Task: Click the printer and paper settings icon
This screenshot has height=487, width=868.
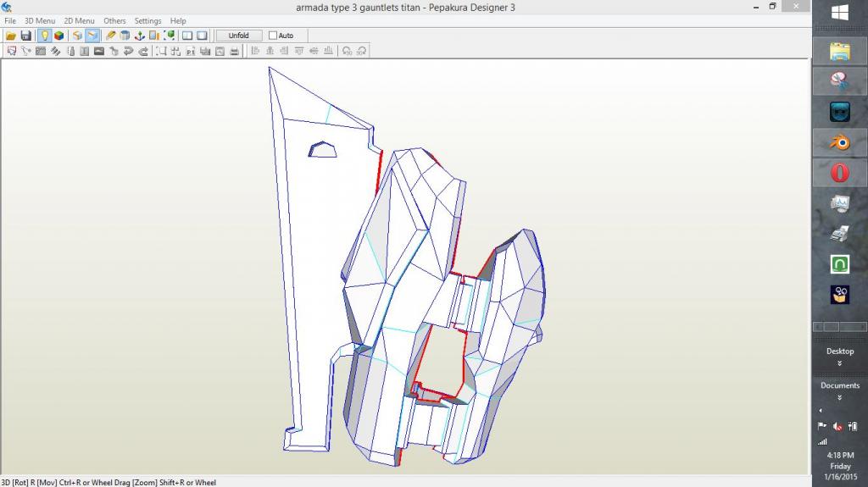Action: point(205,51)
